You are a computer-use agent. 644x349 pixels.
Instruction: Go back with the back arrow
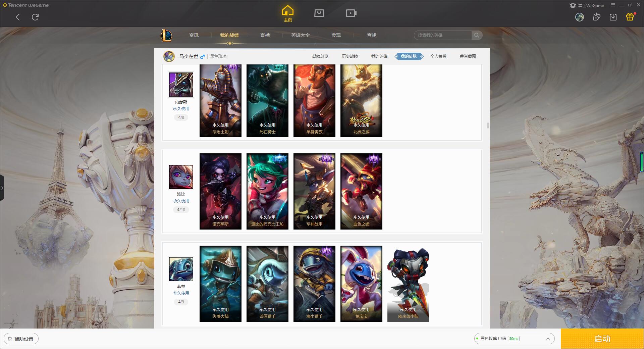(18, 17)
